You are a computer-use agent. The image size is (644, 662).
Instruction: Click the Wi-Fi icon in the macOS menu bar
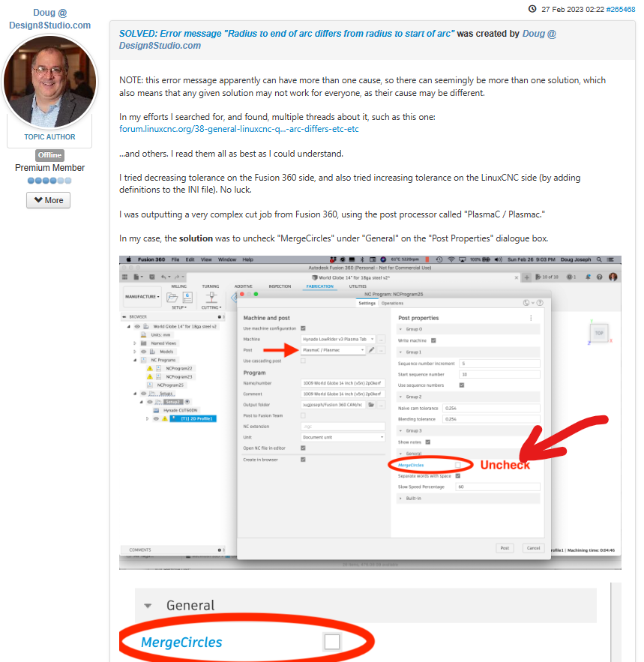[451, 259]
